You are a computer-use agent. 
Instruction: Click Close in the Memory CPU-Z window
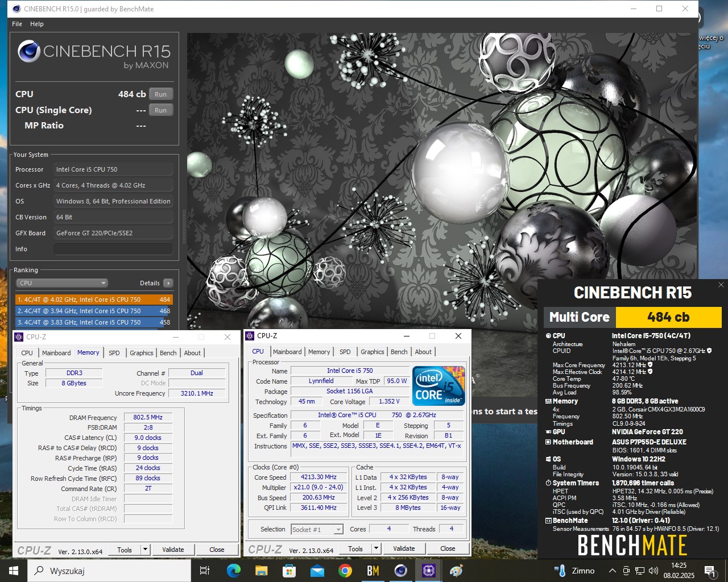coord(217,550)
